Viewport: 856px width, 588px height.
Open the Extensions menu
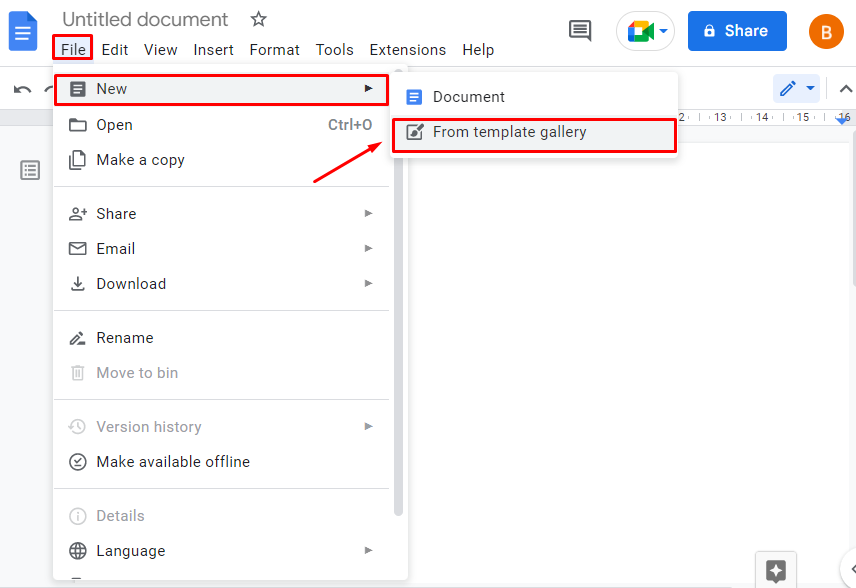(408, 50)
